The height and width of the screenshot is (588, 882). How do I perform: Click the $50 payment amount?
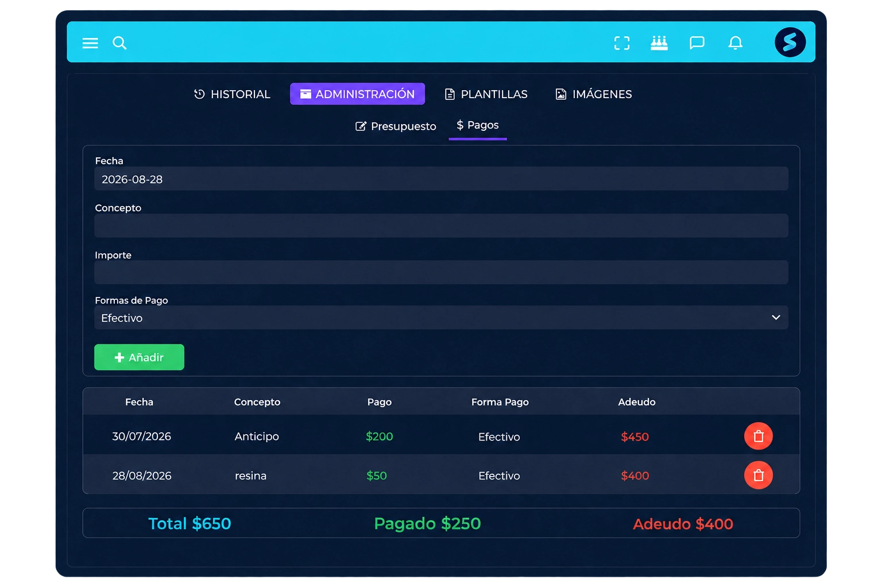tap(377, 475)
